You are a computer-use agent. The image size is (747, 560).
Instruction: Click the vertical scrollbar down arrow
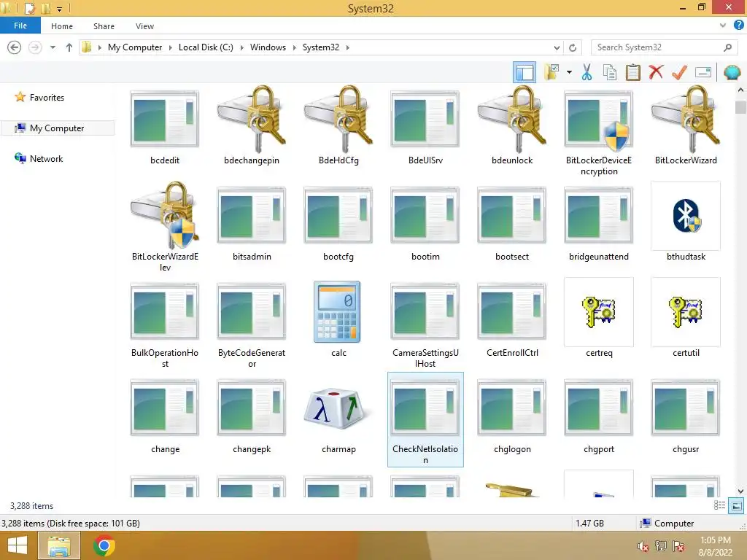pyautogui.click(x=740, y=491)
